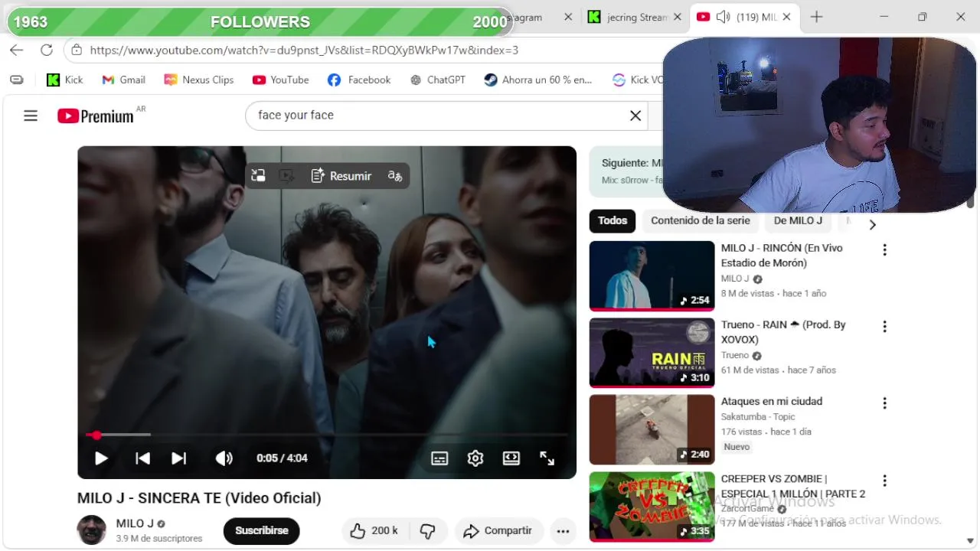Select 'Contenido de la serie' chip

(701, 220)
